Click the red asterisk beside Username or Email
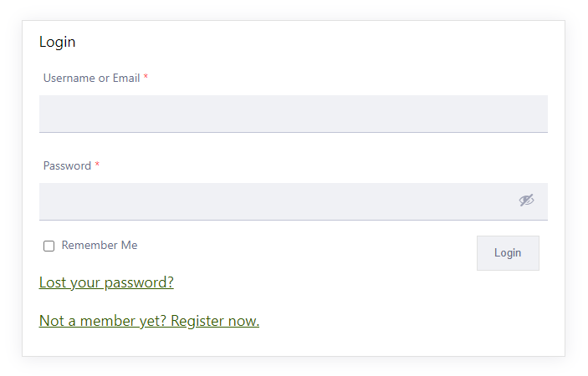 click(146, 78)
